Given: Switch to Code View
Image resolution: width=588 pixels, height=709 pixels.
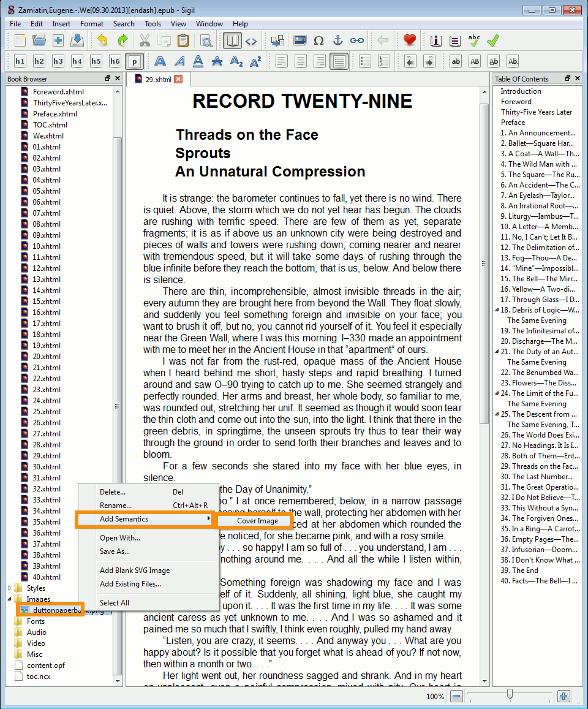Looking at the screenshot, I should coord(251,41).
